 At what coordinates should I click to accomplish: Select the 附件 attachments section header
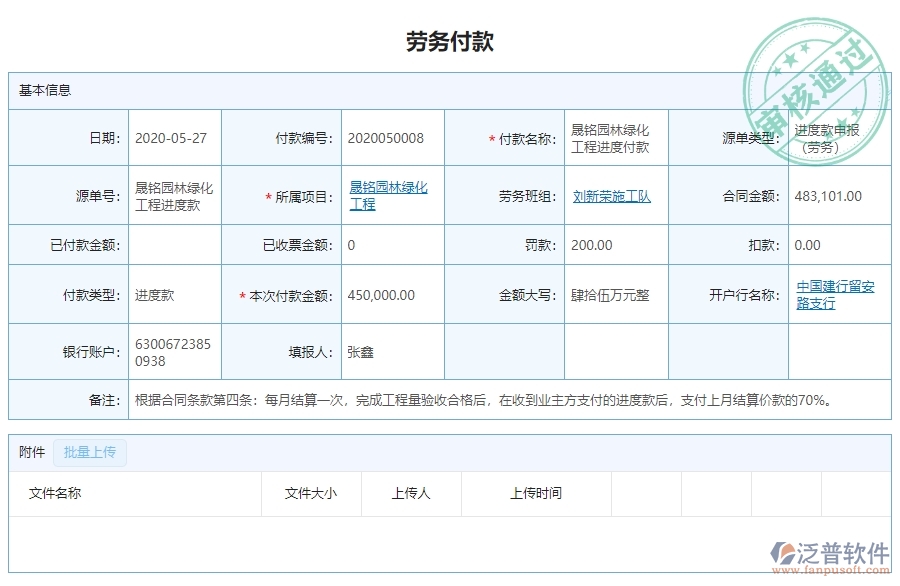[x=30, y=452]
